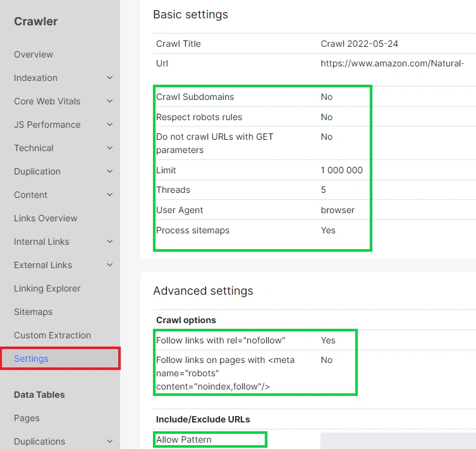Open the Overview page

tap(34, 54)
